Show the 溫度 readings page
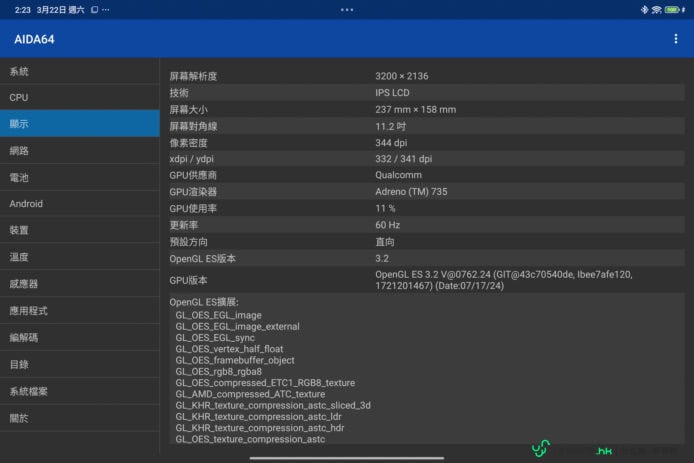The height and width of the screenshot is (463, 694). tap(79, 257)
